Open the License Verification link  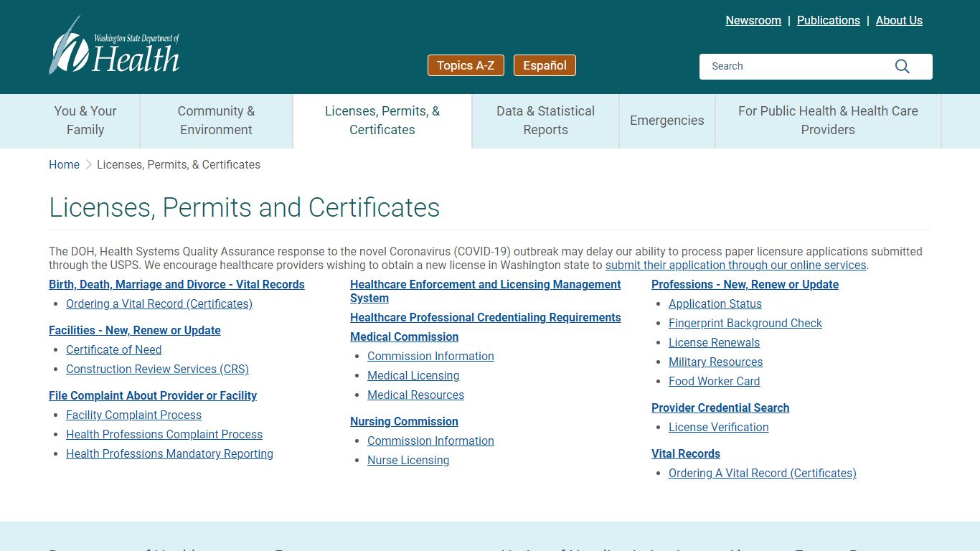click(x=718, y=428)
